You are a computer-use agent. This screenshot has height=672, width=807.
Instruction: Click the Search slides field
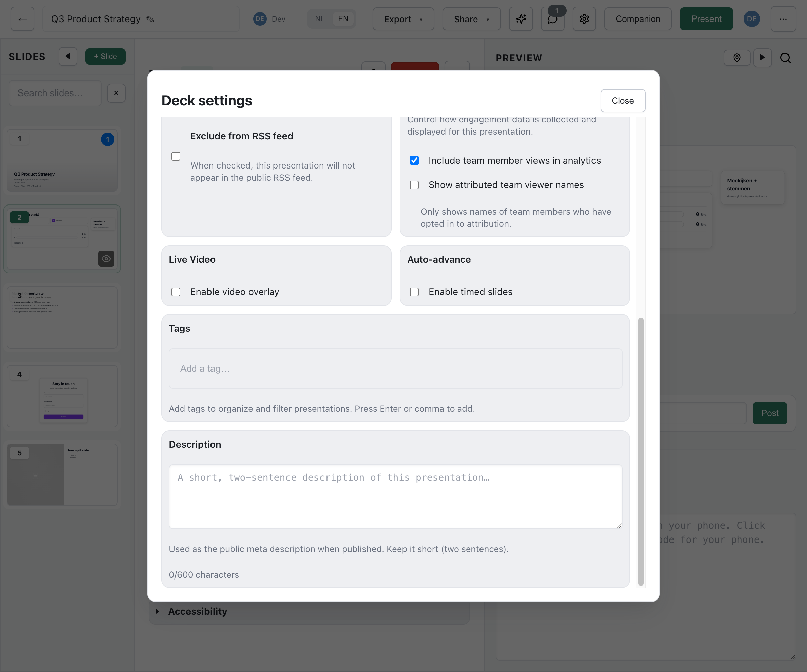coord(55,93)
